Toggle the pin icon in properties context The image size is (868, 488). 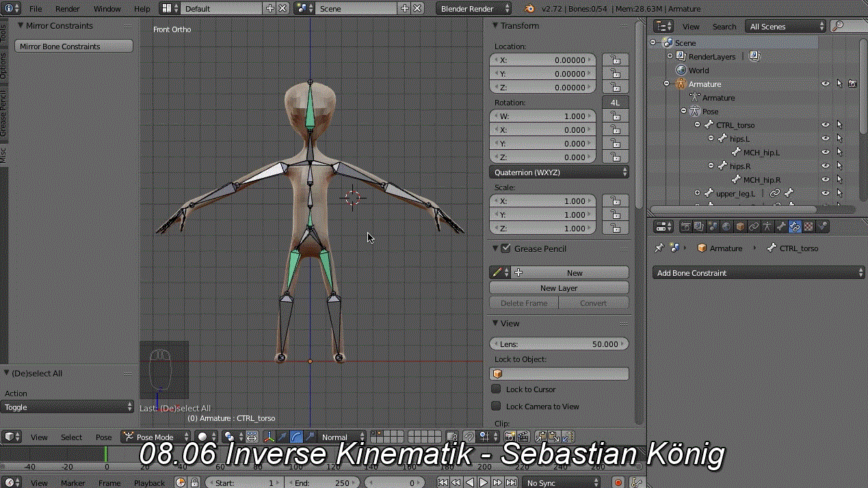659,248
